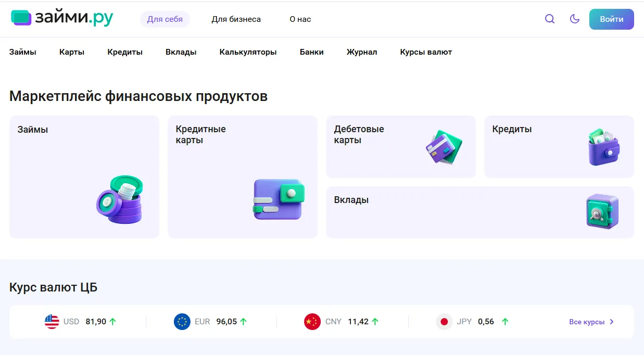This screenshot has width=644, height=355.
Task: Click the Займи.ру logo
Action: (62, 18)
